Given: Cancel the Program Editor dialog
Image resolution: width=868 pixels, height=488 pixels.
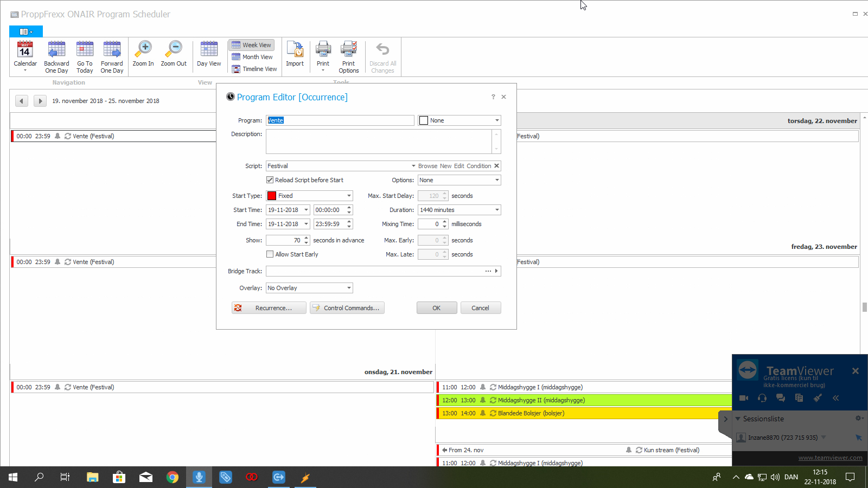Looking at the screenshot, I should point(481,308).
